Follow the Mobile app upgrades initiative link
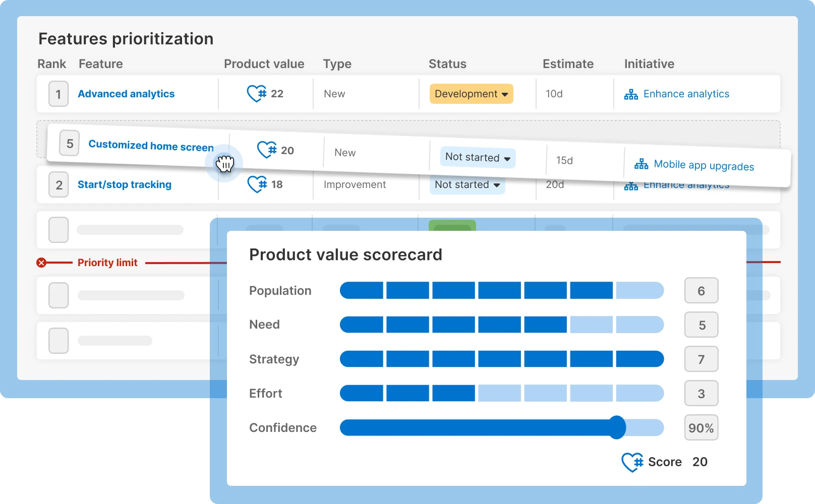The width and height of the screenshot is (815, 504). 704,165
